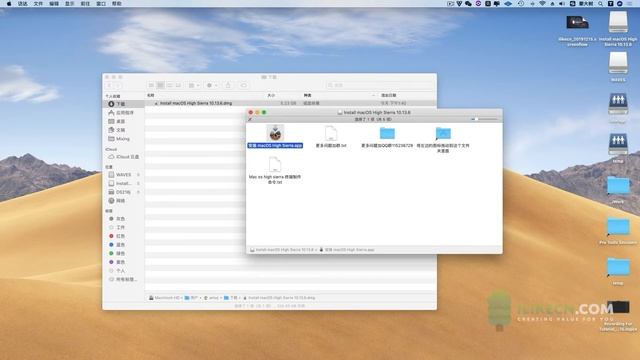Eject the WAVES volume in sidebar
This screenshot has height=360, width=640.
[138, 175]
